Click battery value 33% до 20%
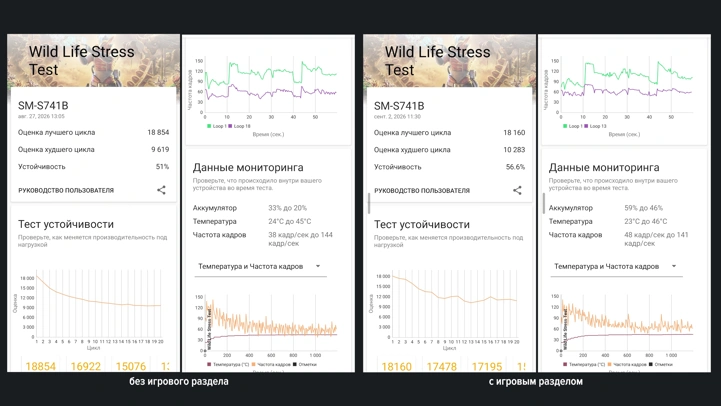Image resolution: width=721 pixels, height=406 pixels. tap(287, 208)
